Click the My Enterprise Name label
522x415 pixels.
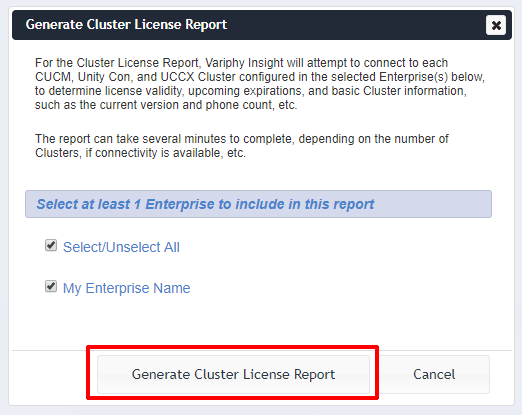click(x=127, y=288)
